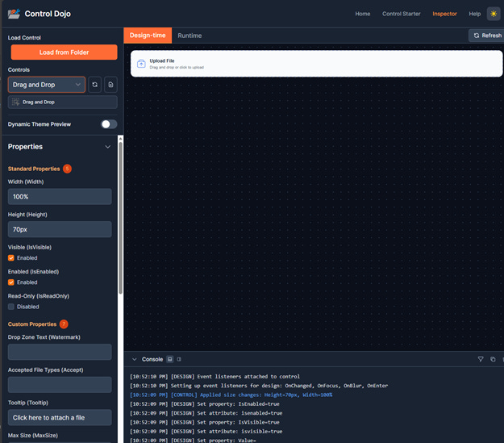This screenshot has height=443, width=504.
Task: Click the 'Drag and drop or click to upload' text
Action: tap(177, 67)
